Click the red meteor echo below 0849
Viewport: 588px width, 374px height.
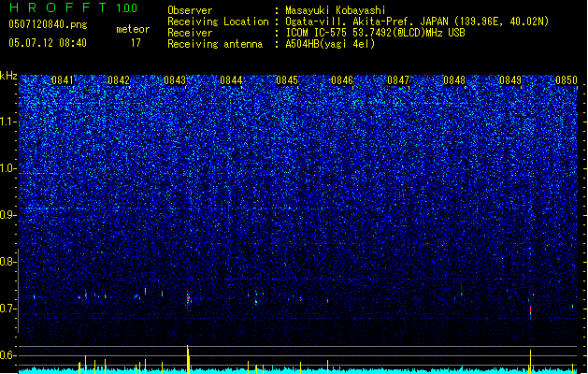530,311
